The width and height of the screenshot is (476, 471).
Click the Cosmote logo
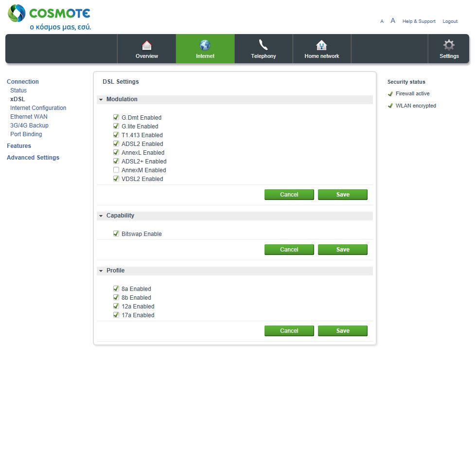(49, 18)
